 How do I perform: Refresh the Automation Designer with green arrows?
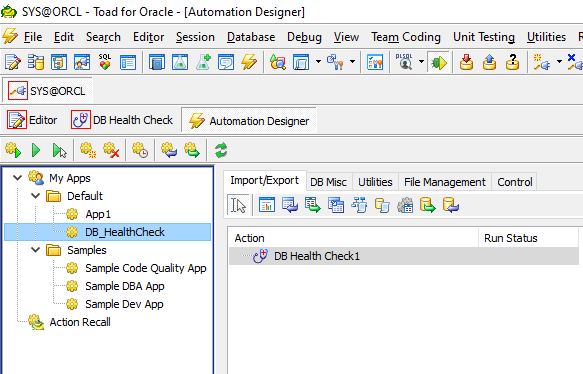(221, 151)
